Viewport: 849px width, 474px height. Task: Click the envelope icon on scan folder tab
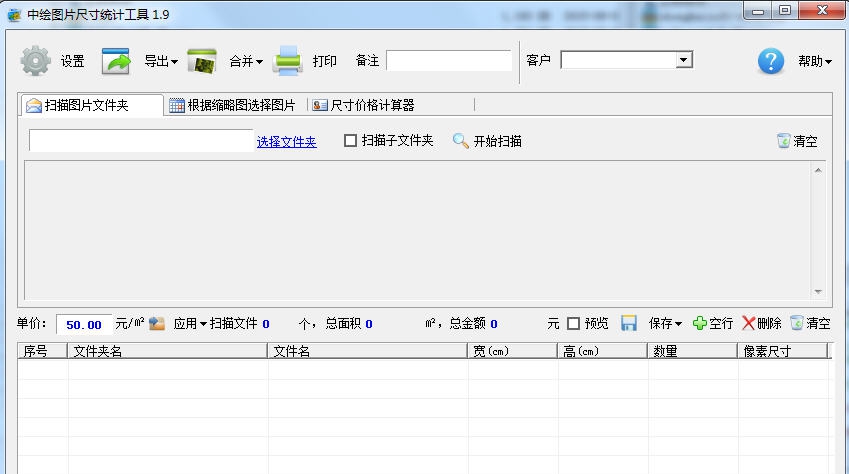pyautogui.click(x=34, y=105)
